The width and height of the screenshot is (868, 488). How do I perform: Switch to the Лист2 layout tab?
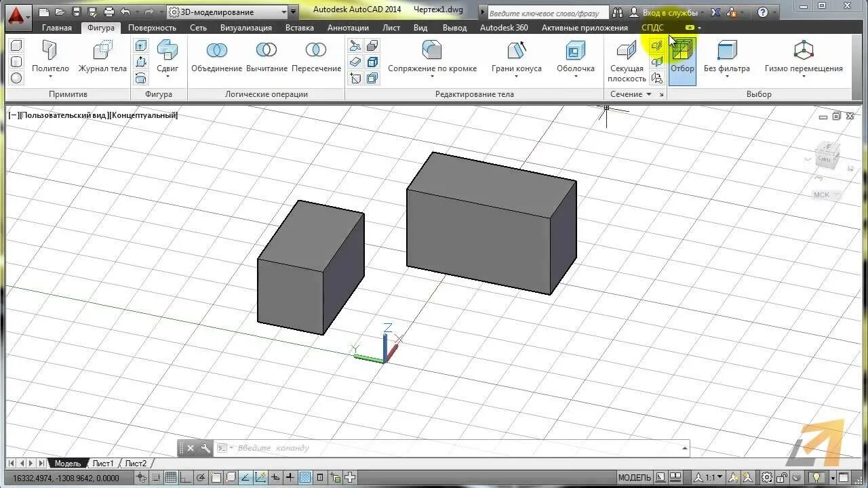(x=136, y=464)
